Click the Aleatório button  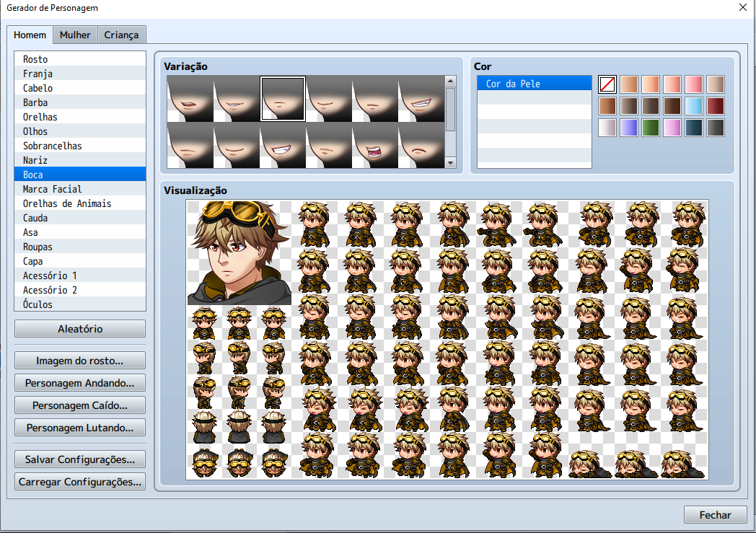(79, 328)
